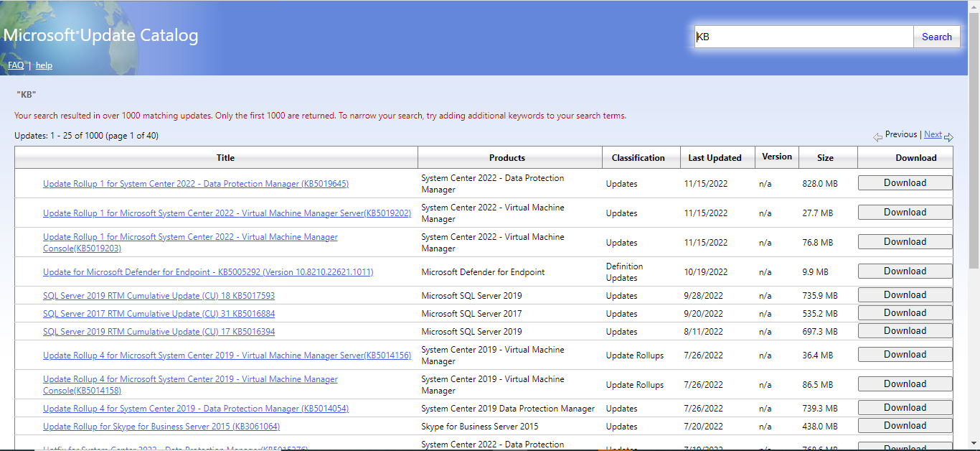Open Update Rollup 4 VMM Console KB5014158
Screen dimensions: 980x451
coord(190,385)
